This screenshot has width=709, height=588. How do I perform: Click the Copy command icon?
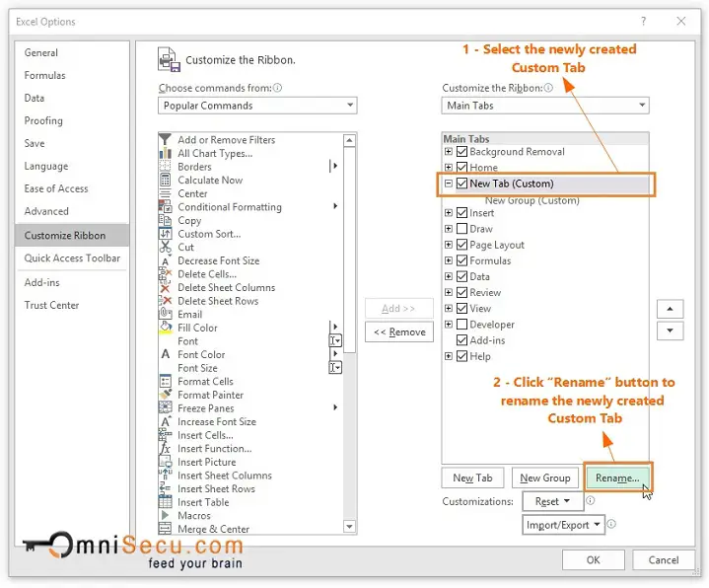(165, 220)
